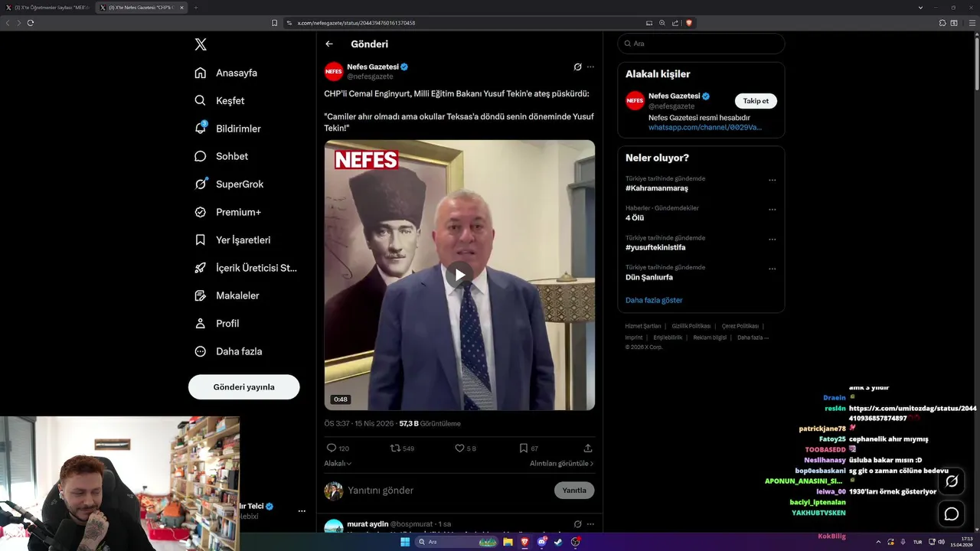Image resolution: width=980 pixels, height=551 pixels.
Task: Reload the page
Action: [31, 23]
